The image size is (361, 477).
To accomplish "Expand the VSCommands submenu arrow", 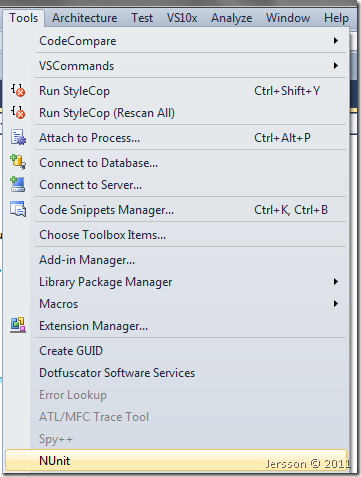I will (x=335, y=66).
